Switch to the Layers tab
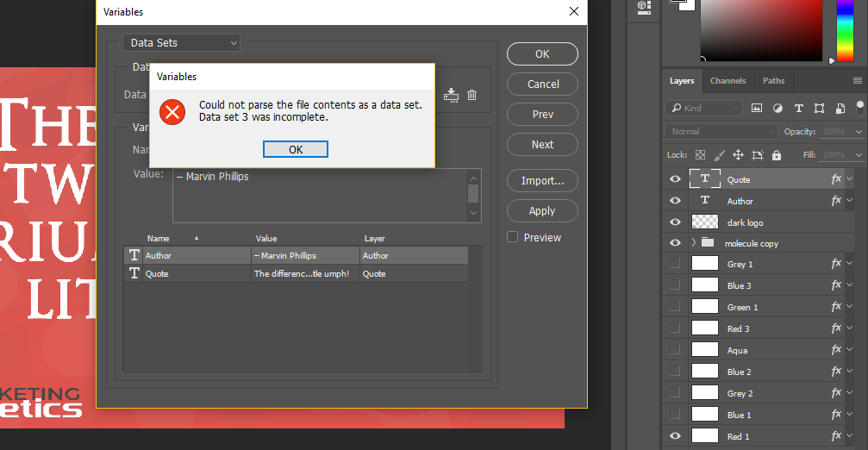The height and width of the screenshot is (450, 868). 682,81
